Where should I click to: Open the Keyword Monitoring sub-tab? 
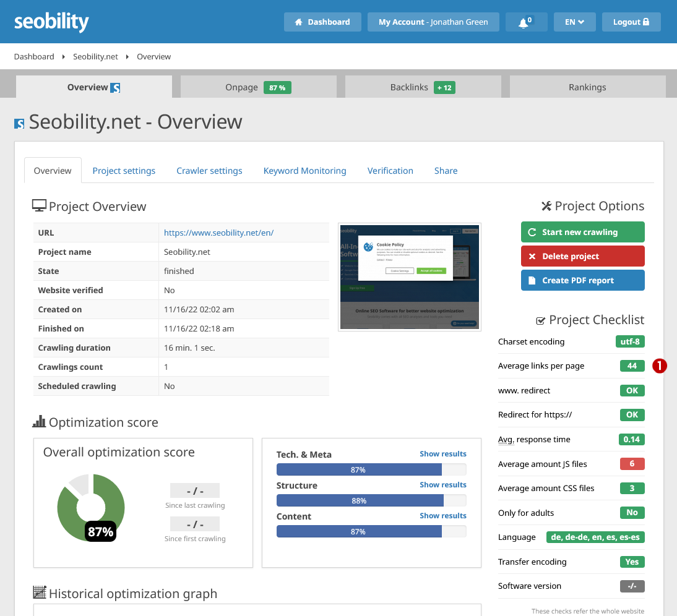pos(305,171)
